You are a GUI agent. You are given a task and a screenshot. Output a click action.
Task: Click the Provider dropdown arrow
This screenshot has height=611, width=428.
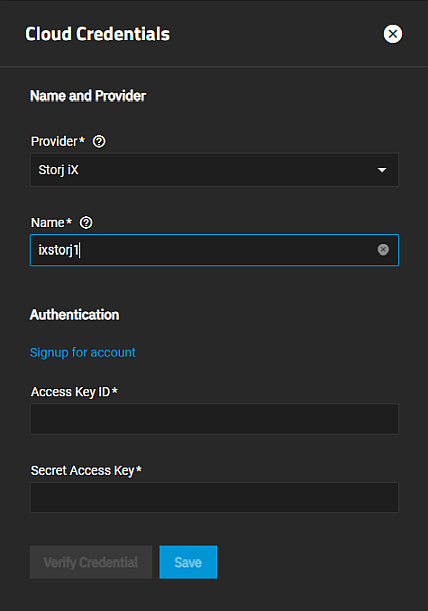382,170
